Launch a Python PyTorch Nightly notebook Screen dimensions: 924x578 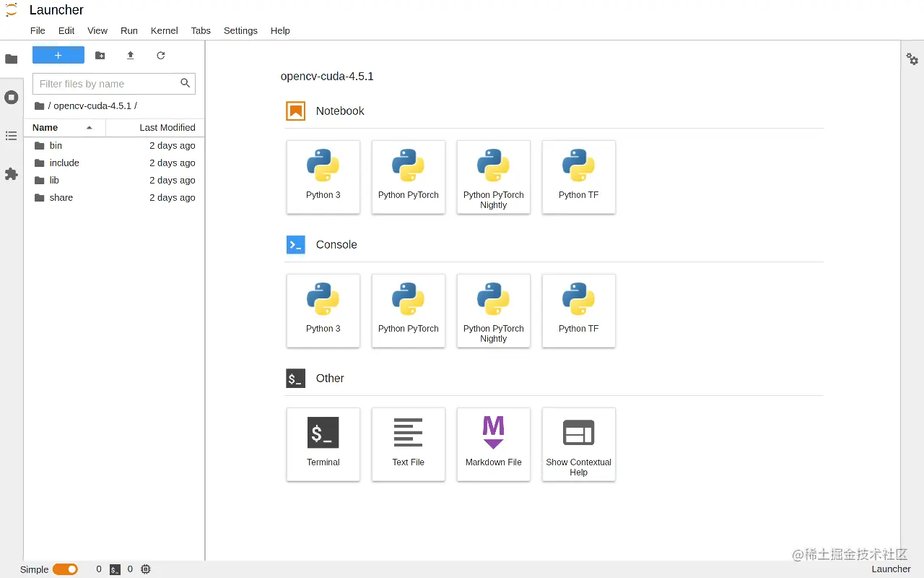494,177
